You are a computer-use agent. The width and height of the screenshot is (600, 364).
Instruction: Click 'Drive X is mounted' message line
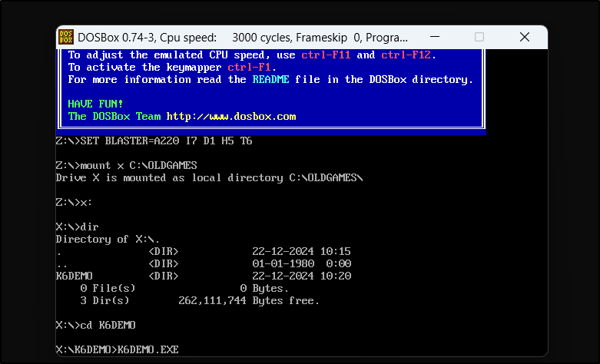pos(209,178)
